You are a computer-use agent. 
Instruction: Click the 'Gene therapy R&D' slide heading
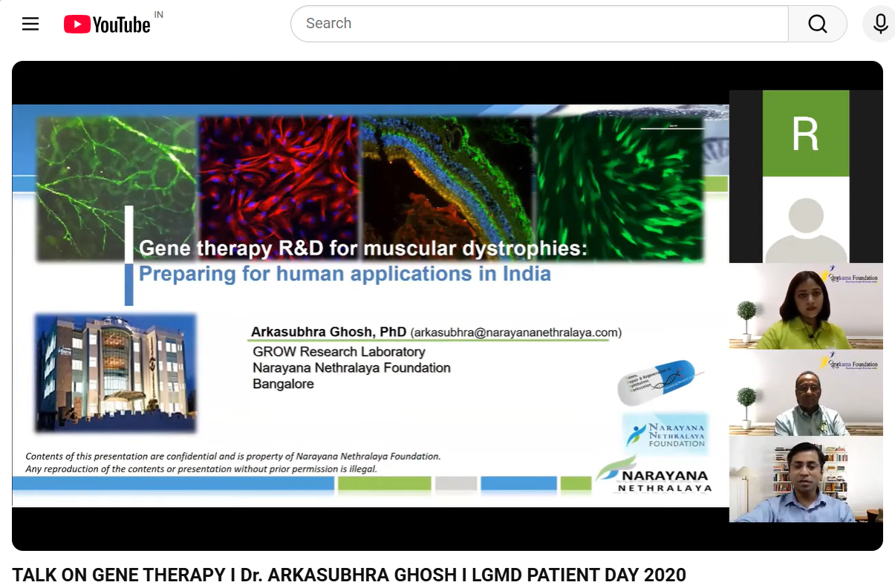pos(362,249)
